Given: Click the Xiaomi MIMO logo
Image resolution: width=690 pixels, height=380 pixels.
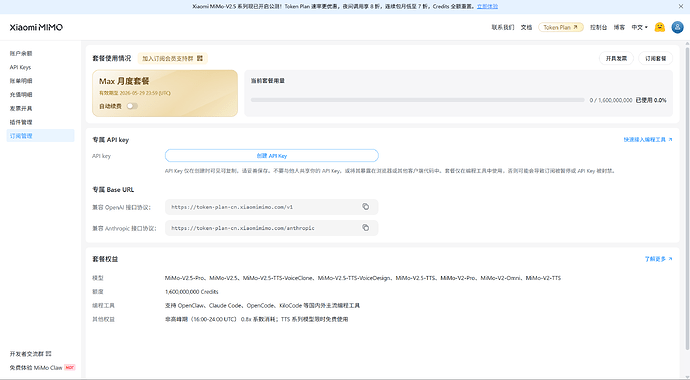Looking at the screenshot, I should pyautogui.click(x=36, y=27).
